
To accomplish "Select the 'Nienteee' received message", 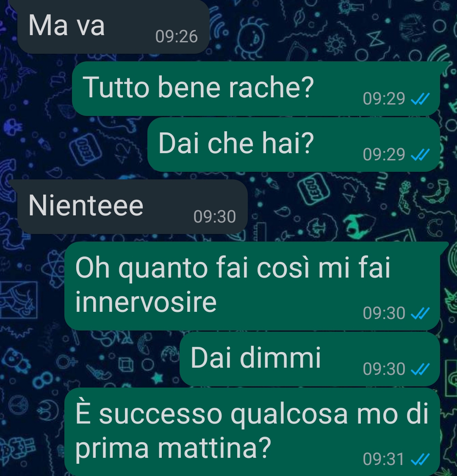I will coord(133,206).
